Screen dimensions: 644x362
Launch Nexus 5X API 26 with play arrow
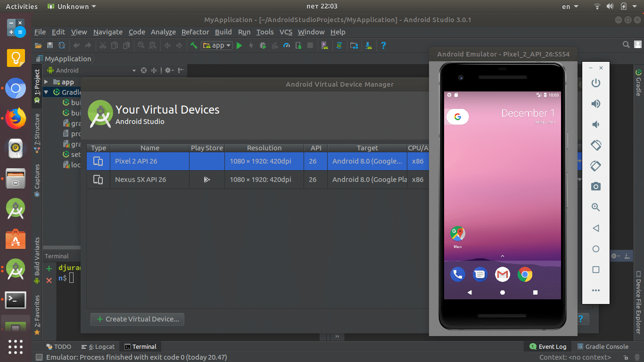click(x=206, y=180)
